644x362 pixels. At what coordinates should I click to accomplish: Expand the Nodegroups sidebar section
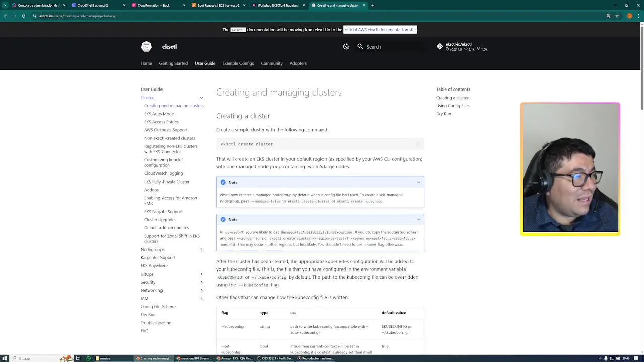(201, 249)
